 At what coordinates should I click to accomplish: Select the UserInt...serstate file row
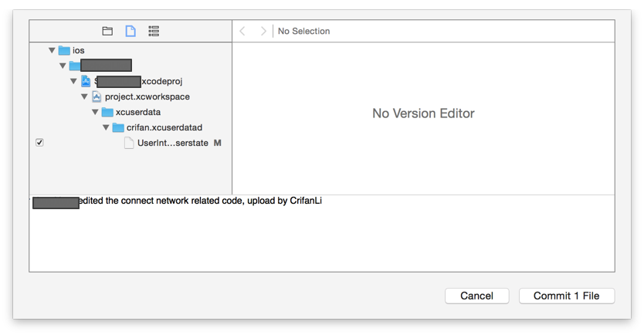[x=172, y=143]
